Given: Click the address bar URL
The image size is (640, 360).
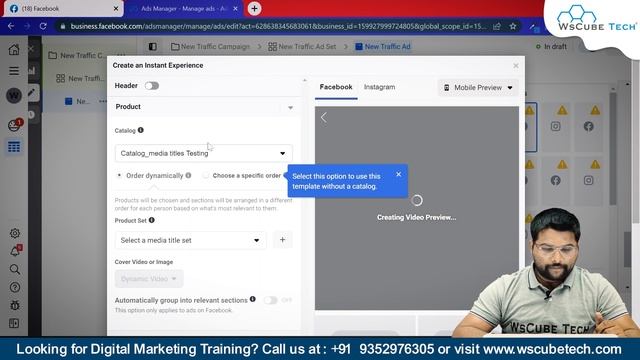Looking at the screenshot, I should pos(278,27).
